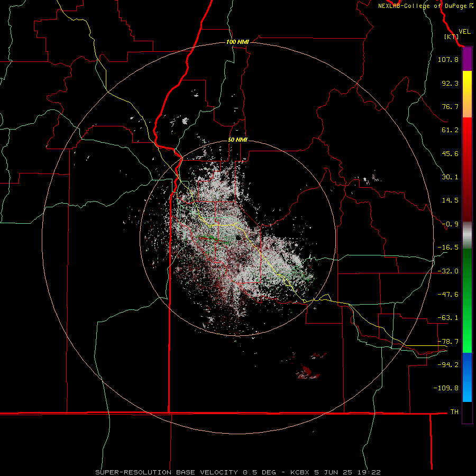Screen dimensions: 476x476
Task: Click the 107.8 velocity scale value
Action: [x=448, y=59]
